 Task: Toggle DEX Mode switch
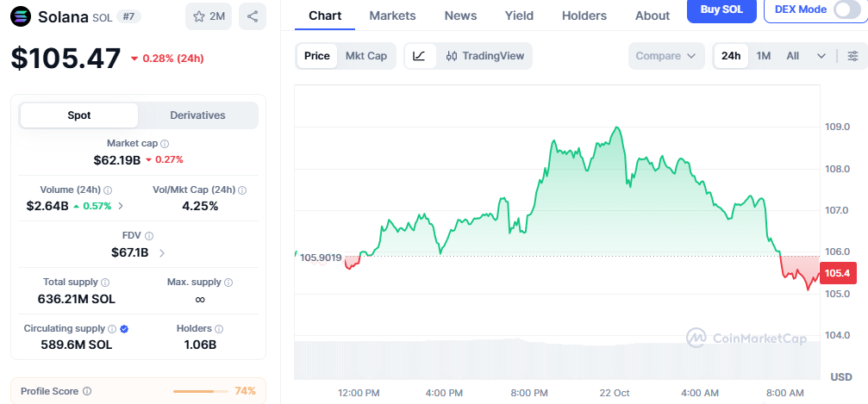click(847, 10)
